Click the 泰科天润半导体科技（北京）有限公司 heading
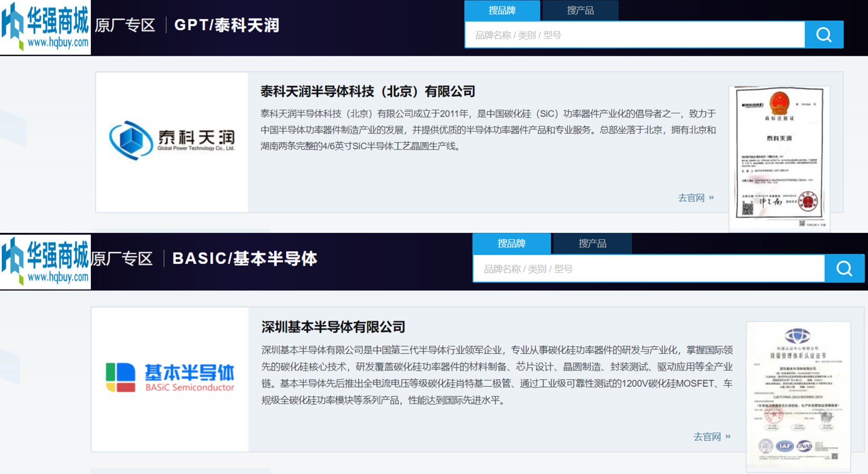Screen dimensions: 868x474 pyautogui.click(x=368, y=91)
